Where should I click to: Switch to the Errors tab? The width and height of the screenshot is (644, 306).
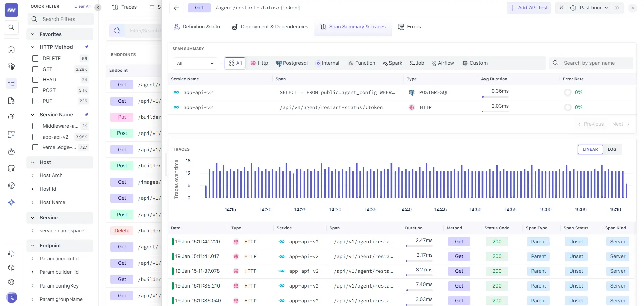(x=409, y=27)
